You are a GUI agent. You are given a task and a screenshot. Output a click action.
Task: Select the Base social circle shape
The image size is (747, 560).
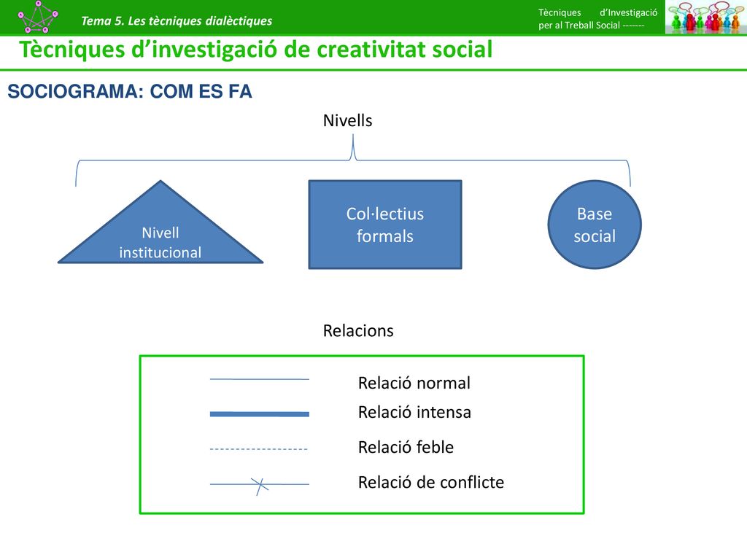pyautogui.click(x=595, y=225)
